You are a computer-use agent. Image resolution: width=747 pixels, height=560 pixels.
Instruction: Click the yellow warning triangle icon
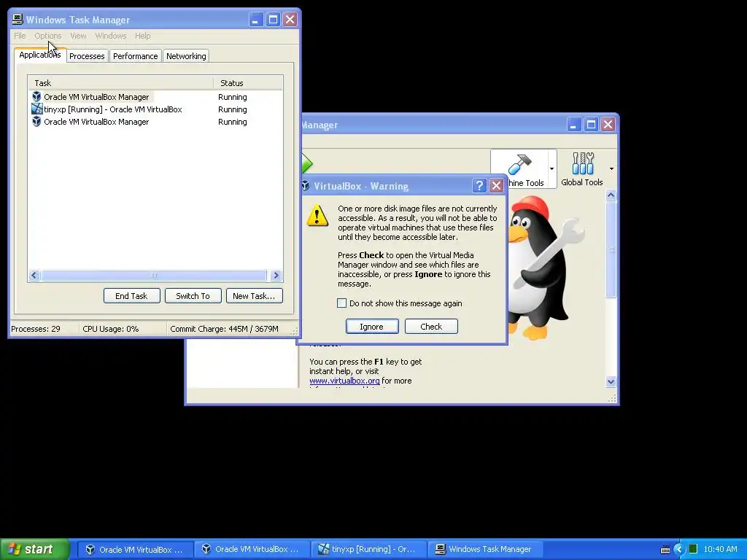click(x=317, y=216)
